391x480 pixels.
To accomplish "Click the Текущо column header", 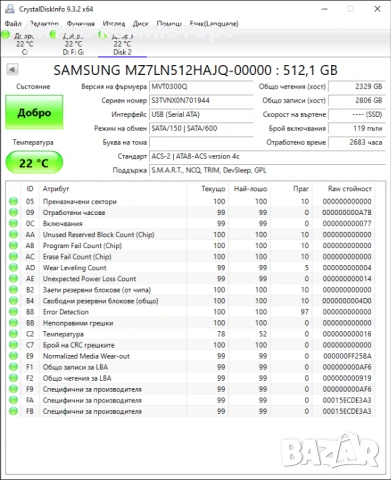I will coord(208,189).
